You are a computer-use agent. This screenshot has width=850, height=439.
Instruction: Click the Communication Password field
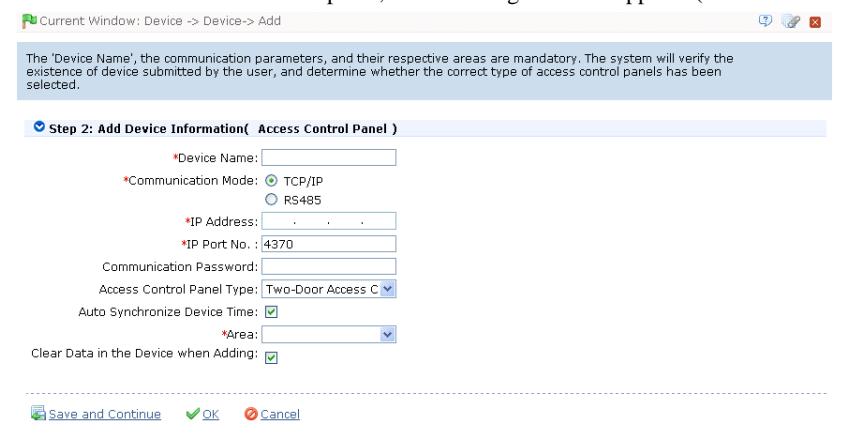[329, 267]
